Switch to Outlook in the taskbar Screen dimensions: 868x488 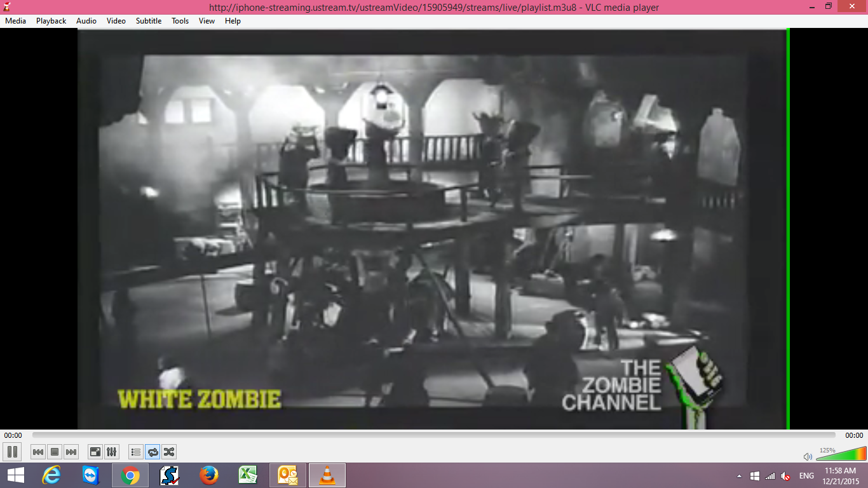tap(288, 475)
